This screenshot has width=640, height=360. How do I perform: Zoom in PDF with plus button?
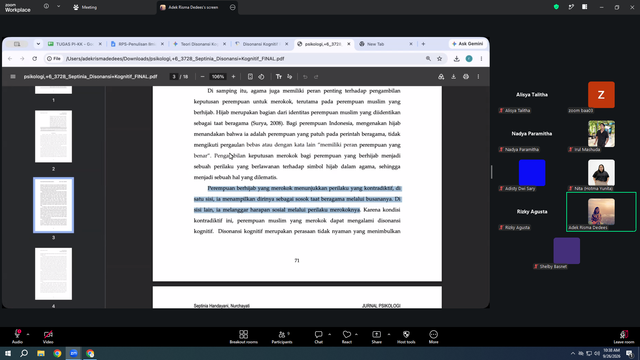[x=233, y=77]
